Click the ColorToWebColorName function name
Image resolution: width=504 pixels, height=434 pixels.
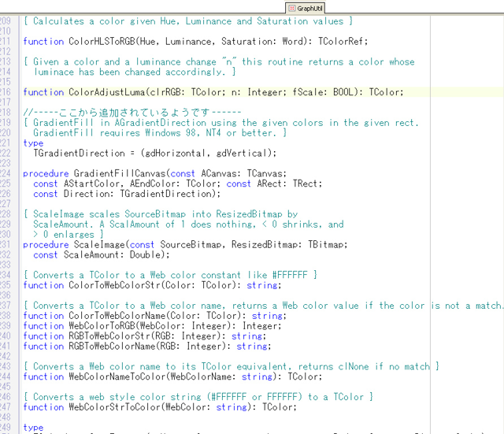click(x=117, y=316)
